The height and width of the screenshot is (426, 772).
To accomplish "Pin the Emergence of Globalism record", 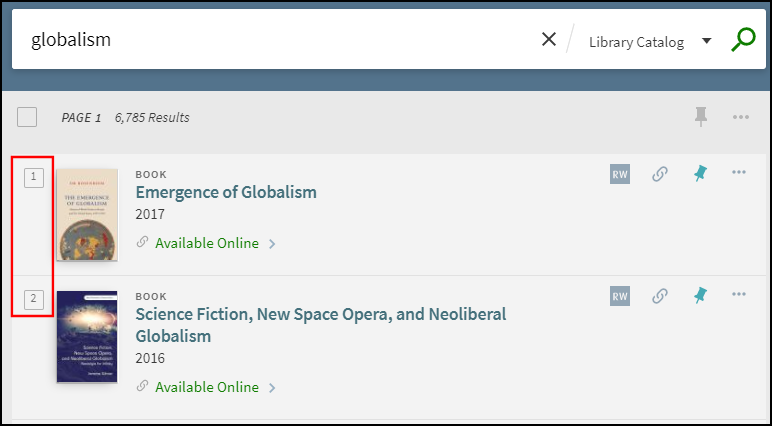I will pyautogui.click(x=700, y=174).
